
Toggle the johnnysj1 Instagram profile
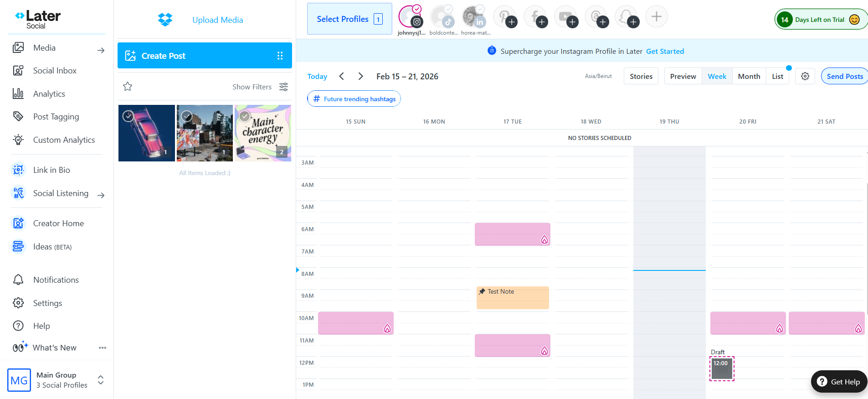coord(410,17)
